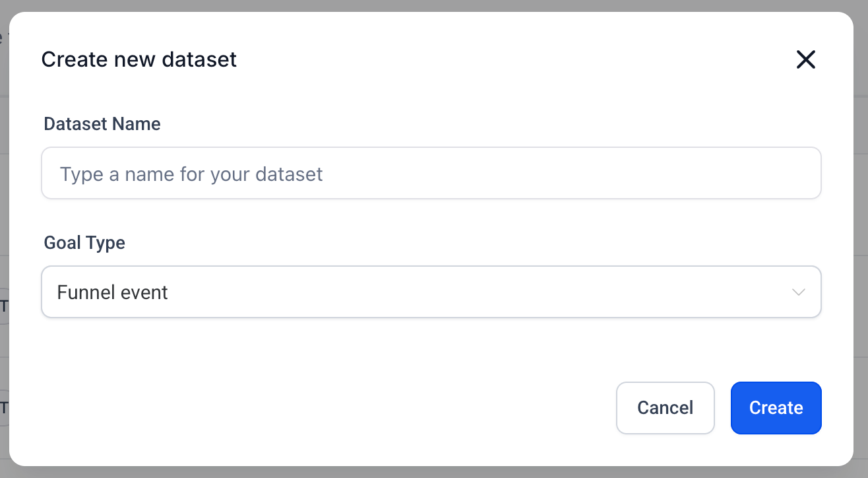Expand the 'Funnel event' combo box
The width and height of the screenshot is (868, 478).
tap(431, 292)
